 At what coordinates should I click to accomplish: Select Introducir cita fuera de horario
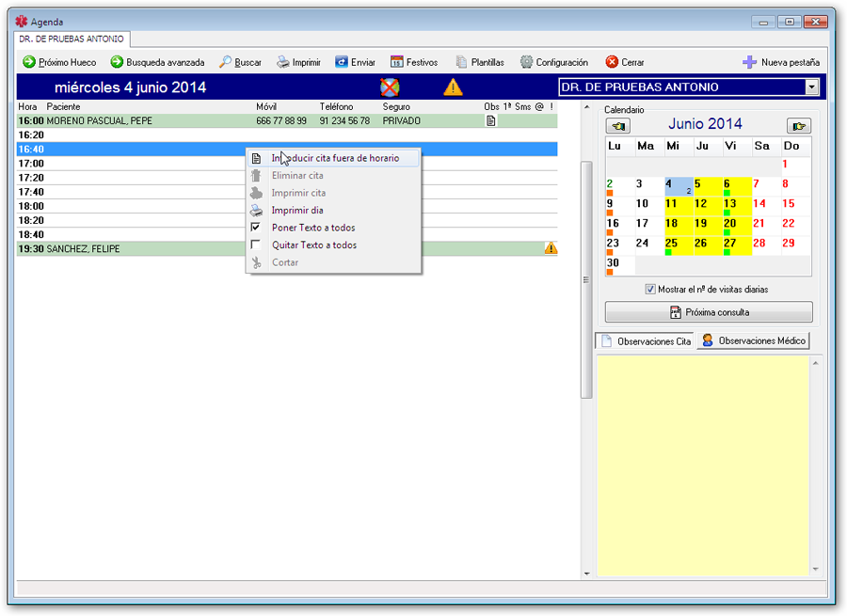[334, 158]
